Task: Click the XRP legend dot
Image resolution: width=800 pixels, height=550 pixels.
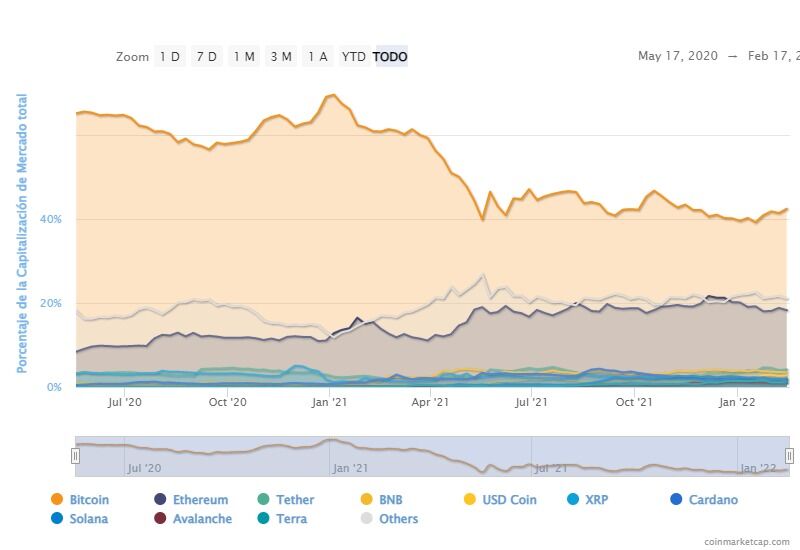Action: [573, 499]
